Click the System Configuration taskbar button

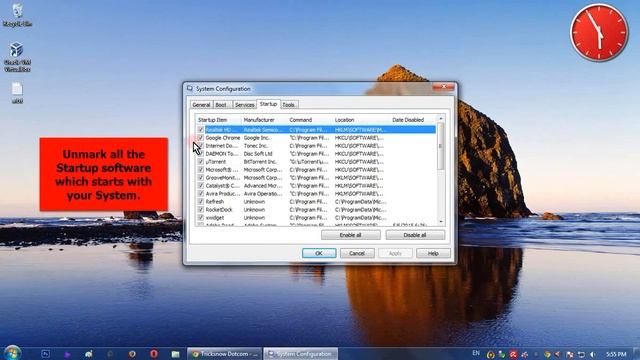pos(301,354)
